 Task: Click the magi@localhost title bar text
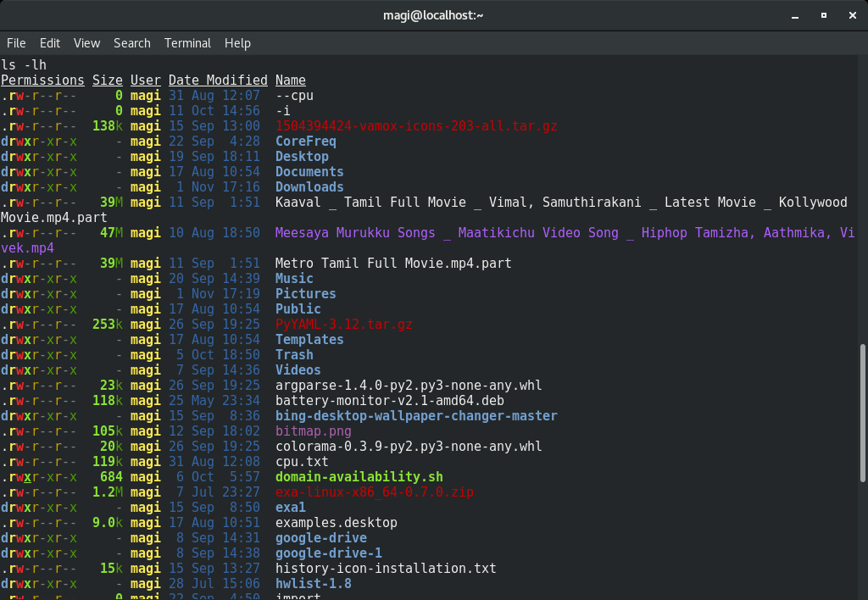(x=433, y=15)
